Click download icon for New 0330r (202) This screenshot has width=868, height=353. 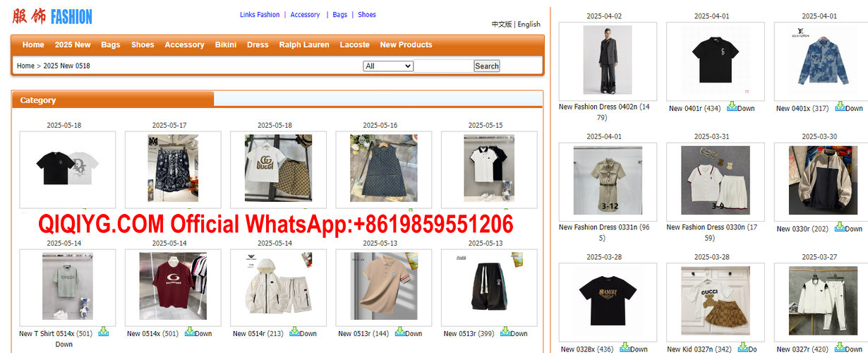[x=840, y=226]
